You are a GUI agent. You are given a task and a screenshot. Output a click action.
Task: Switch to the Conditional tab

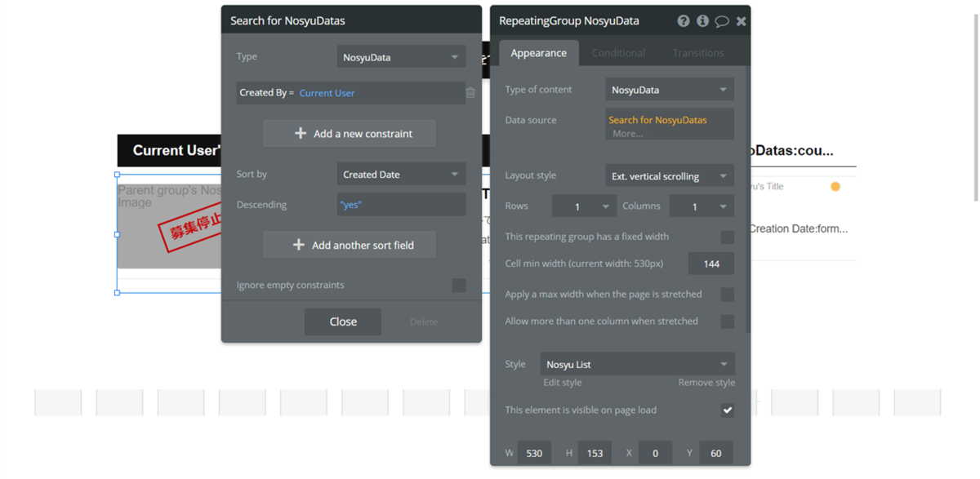coord(618,53)
